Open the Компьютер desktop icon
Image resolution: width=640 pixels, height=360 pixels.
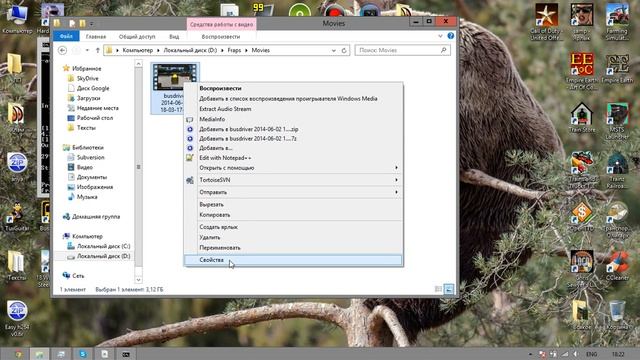tap(17, 19)
